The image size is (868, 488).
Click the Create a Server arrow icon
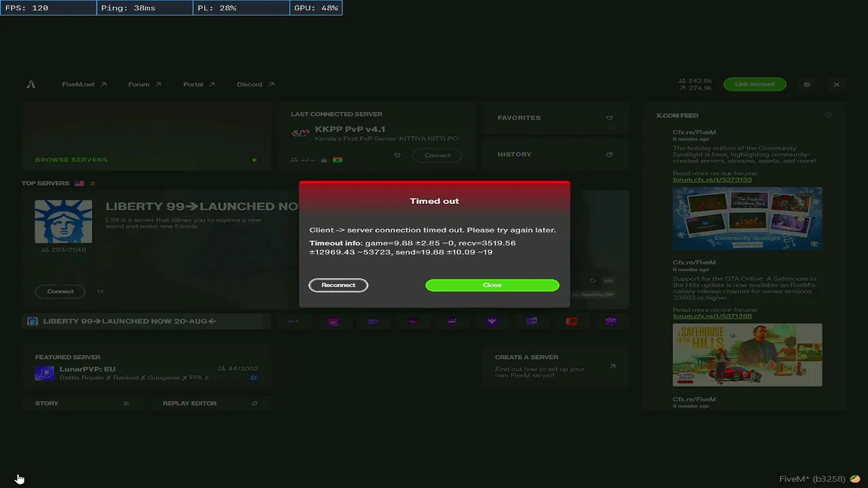(612, 367)
